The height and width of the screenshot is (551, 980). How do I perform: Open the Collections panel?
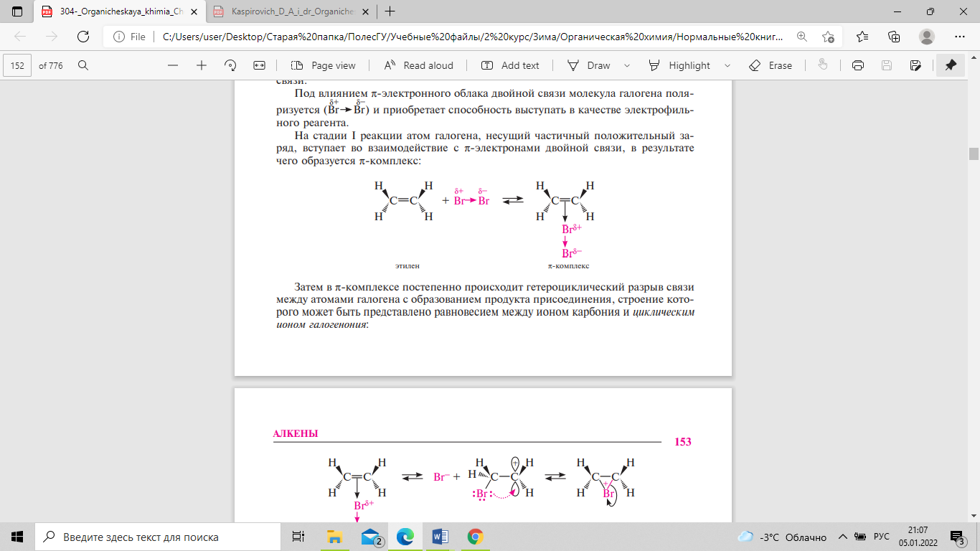tap(894, 37)
